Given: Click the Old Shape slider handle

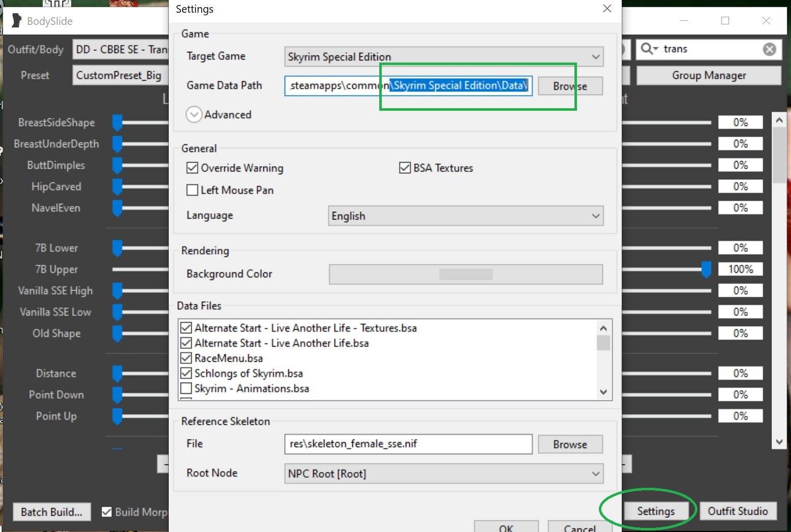Looking at the screenshot, I should (x=117, y=333).
